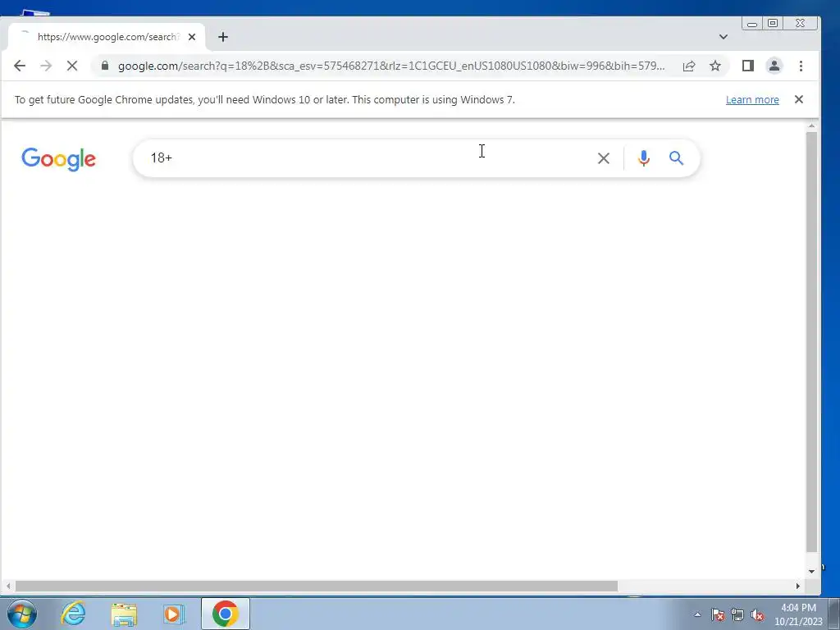Click the muted volume tray icon
Viewport: 840px width, 630px height.
point(757,614)
